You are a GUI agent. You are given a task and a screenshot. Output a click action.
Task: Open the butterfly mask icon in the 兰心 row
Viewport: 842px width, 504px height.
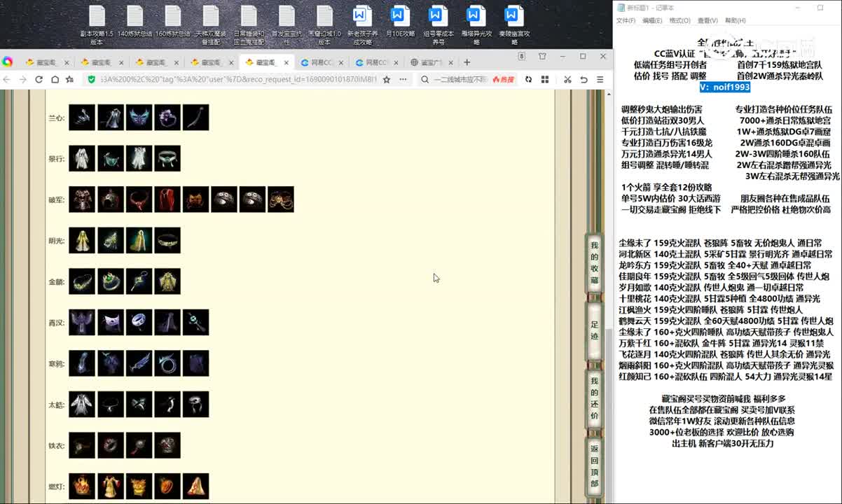coord(139,118)
